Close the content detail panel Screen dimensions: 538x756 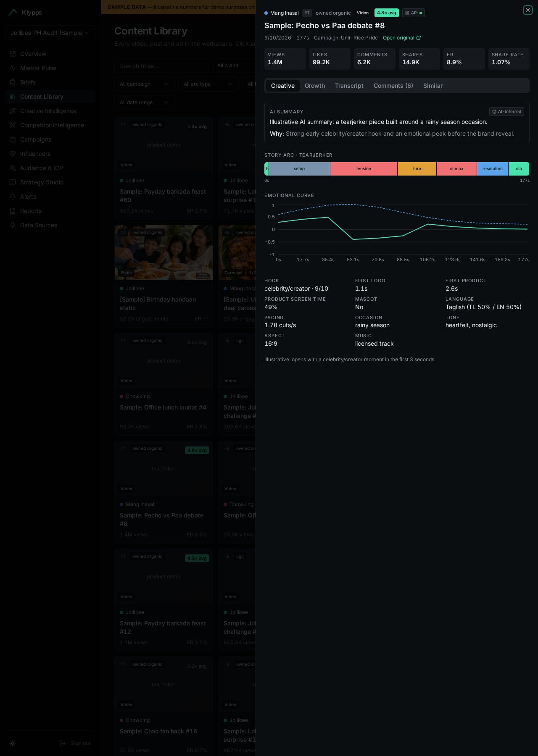[528, 10]
